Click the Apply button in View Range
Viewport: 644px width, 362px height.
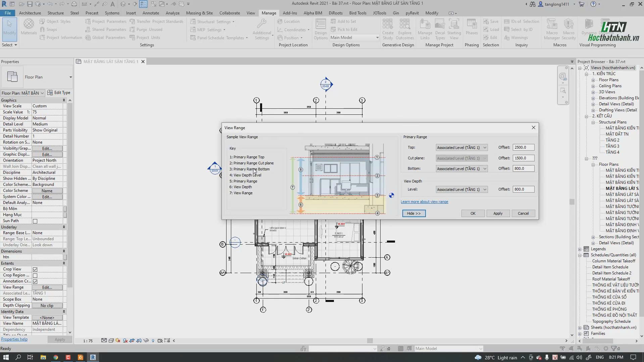tap(498, 213)
